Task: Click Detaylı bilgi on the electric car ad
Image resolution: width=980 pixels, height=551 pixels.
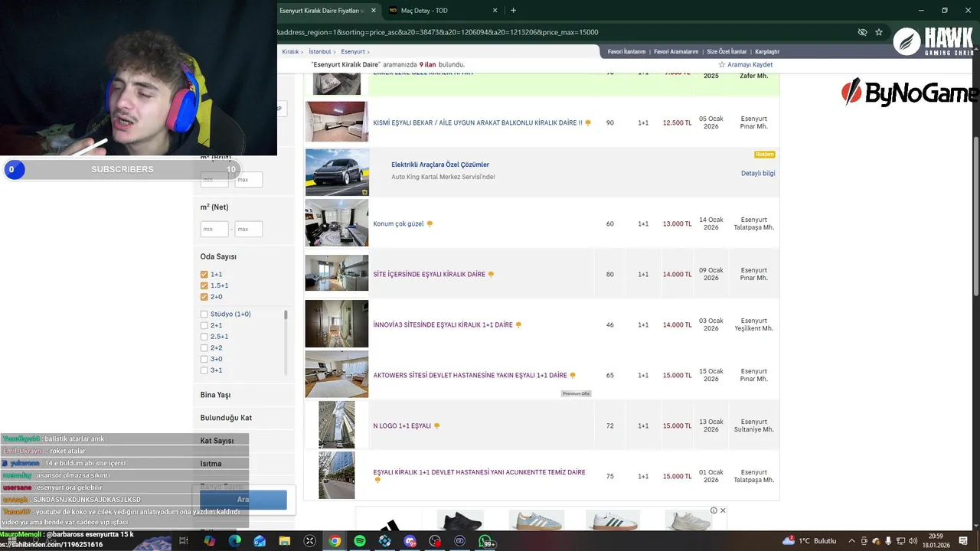Action: tap(758, 174)
